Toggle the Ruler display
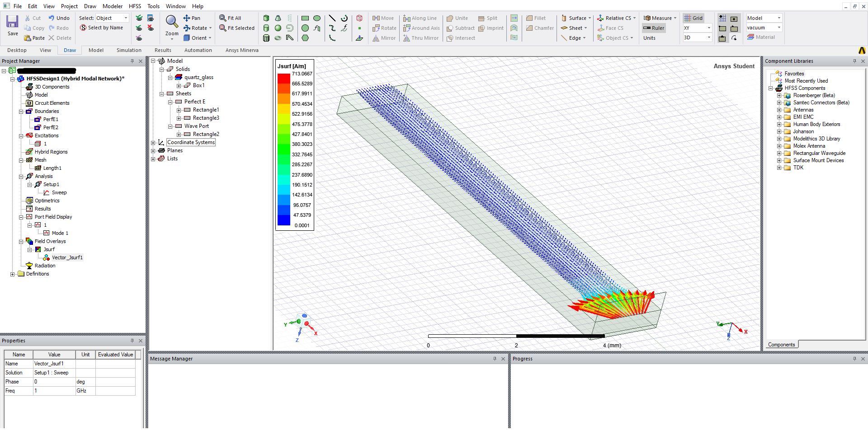Image resolution: width=868 pixels, height=430 pixels. tap(654, 28)
